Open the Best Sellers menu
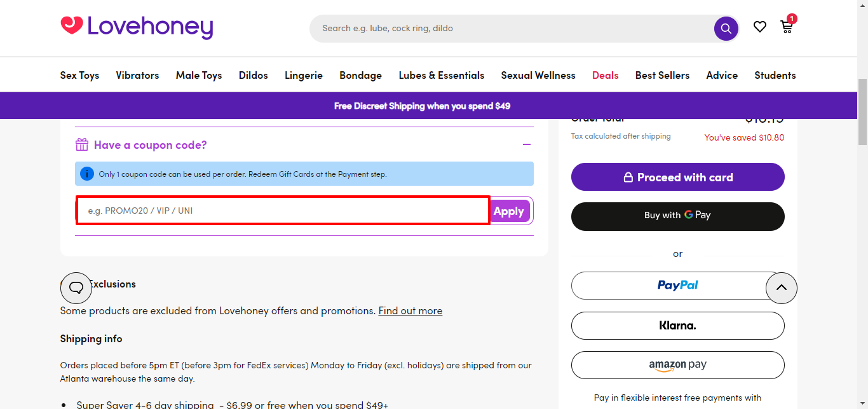 point(662,75)
